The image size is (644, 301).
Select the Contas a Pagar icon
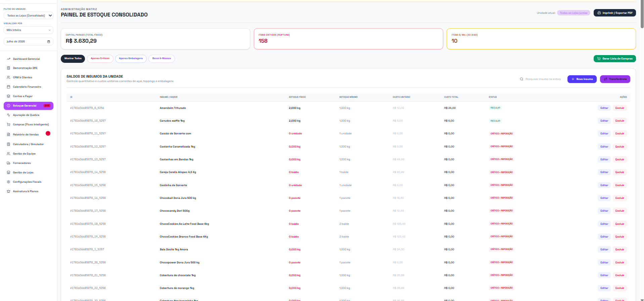pos(8,96)
